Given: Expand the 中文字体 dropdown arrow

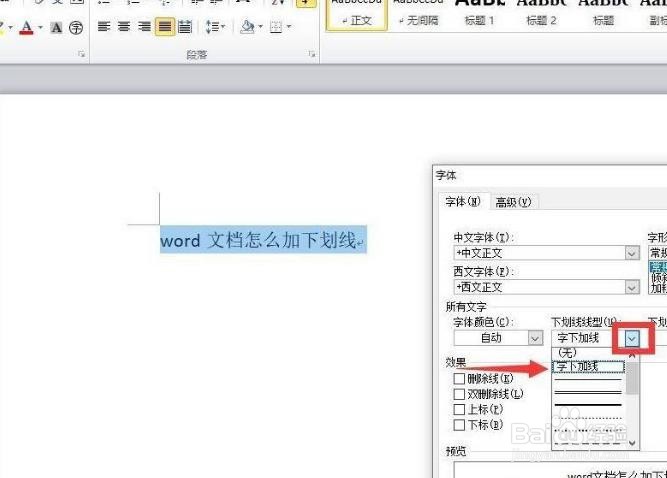Looking at the screenshot, I should click(x=632, y=253).
